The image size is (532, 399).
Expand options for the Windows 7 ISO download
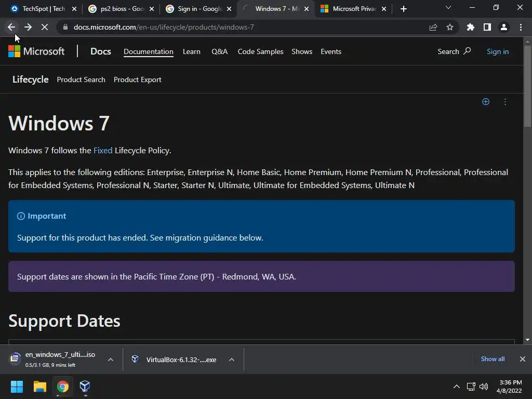point(110,360)
